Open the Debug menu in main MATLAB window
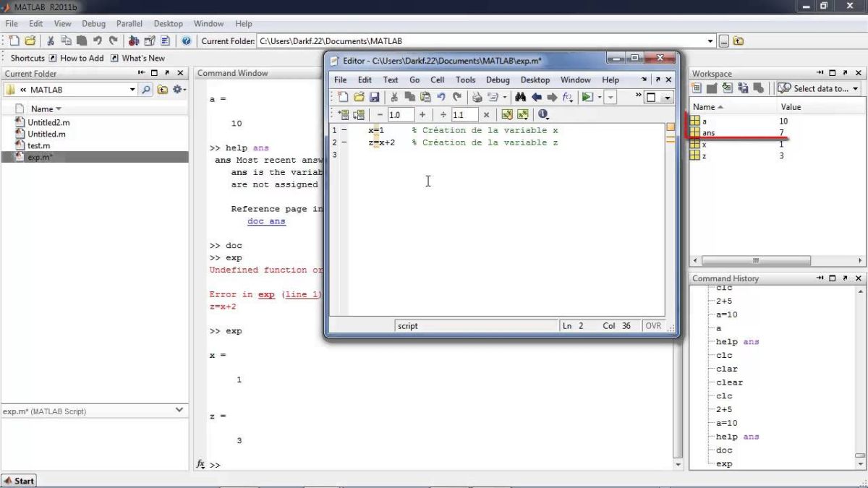The width and height of the screenshot is (868, 488). point(93,24)
